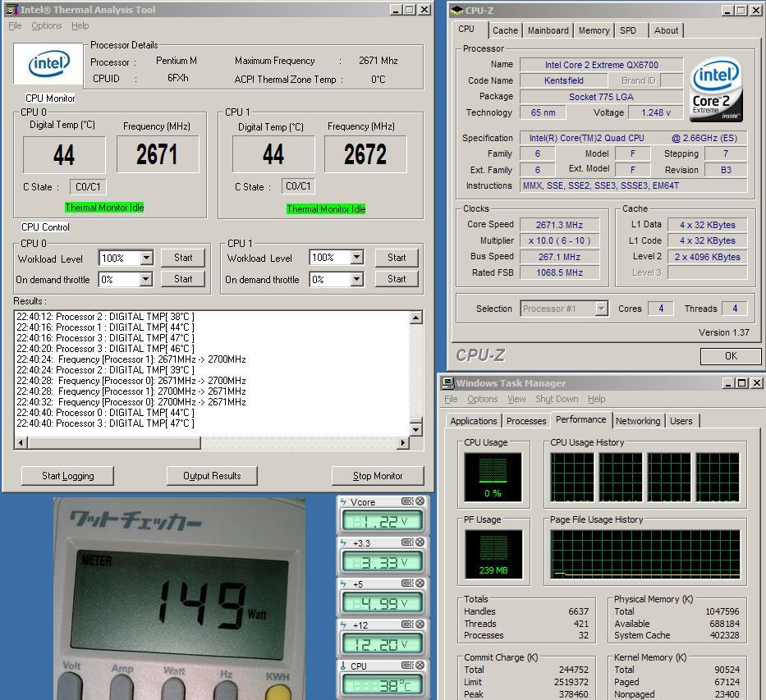Viewport: 766px width, 700px height.
Task: Click the Core Speed value '2671.3 MHz'
Action: pos(559,225)
